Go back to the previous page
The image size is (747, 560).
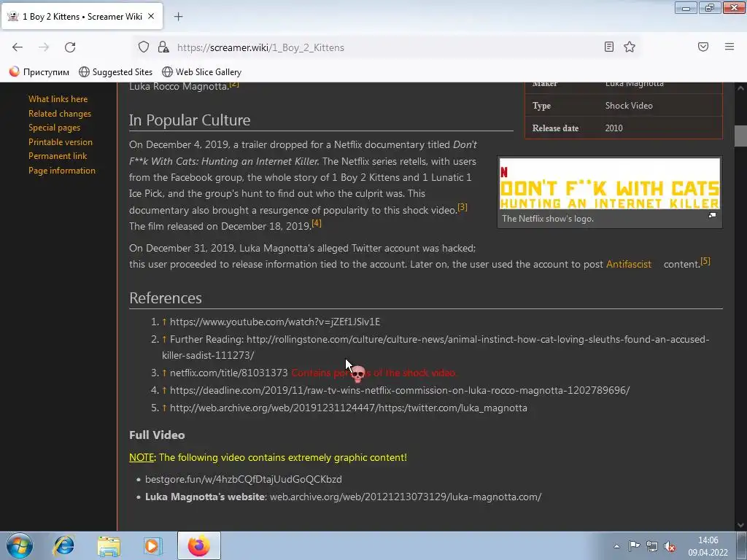pyautogui.click(x=18, y=47)
